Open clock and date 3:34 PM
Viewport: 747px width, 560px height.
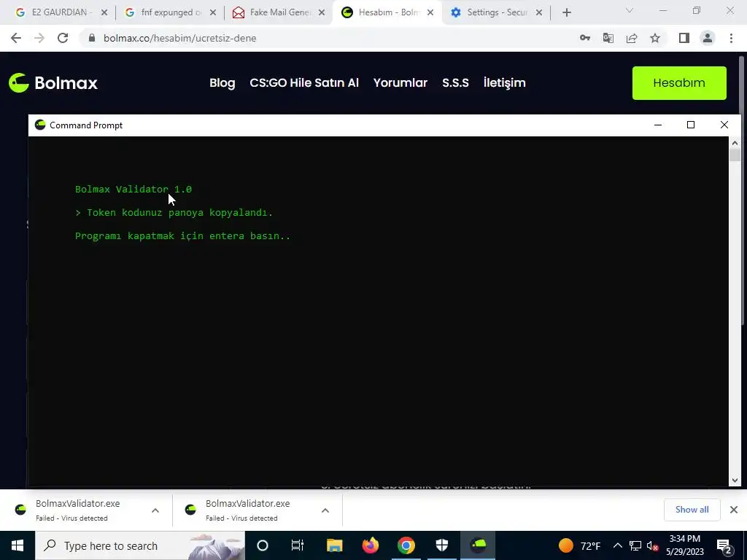tap(684, 545)
